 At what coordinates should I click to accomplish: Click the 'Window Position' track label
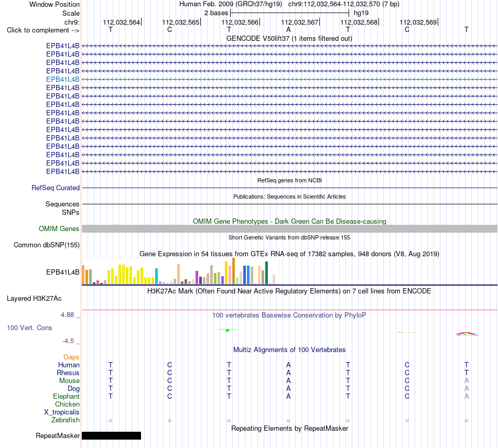55,4
